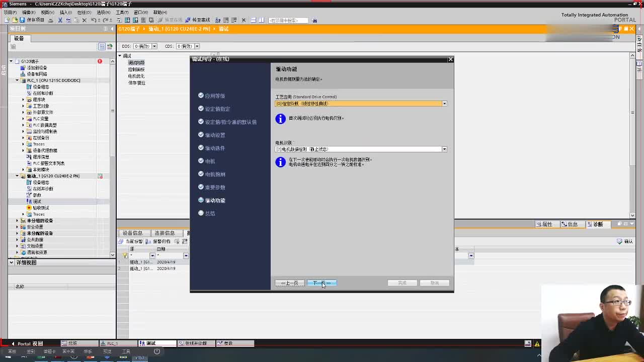Click the print icon in toolbar
Image resolution: width=644 pixels, height=362 pixels.
(51, 20)
